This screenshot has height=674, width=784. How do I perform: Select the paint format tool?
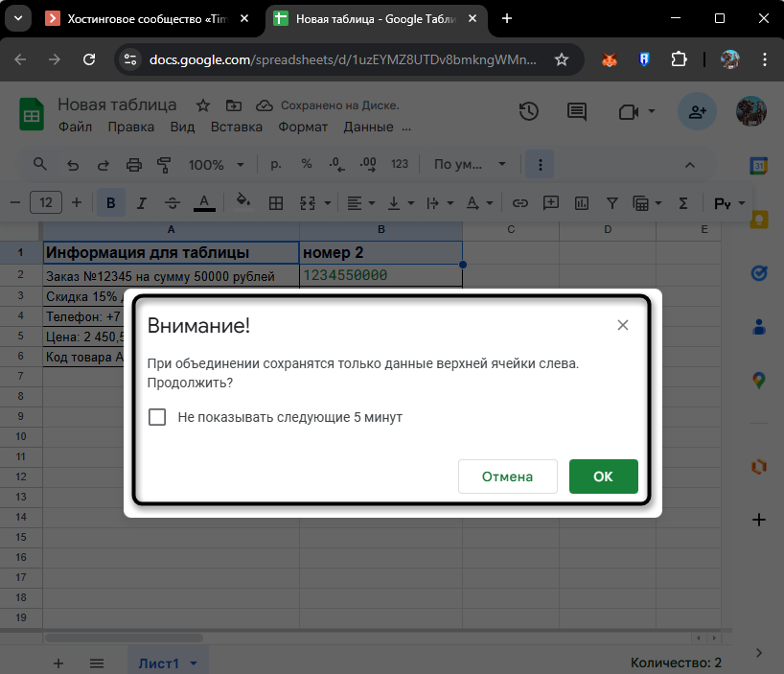click(163, 165)
